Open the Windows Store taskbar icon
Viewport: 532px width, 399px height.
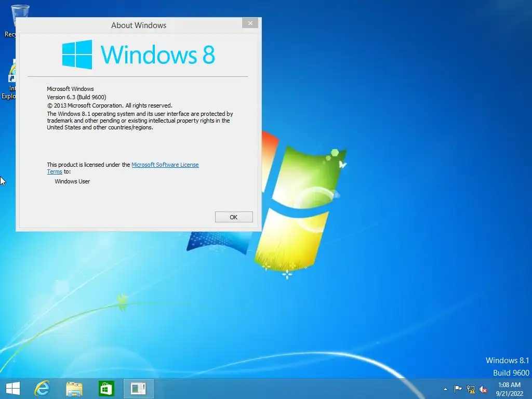(106, 389)
